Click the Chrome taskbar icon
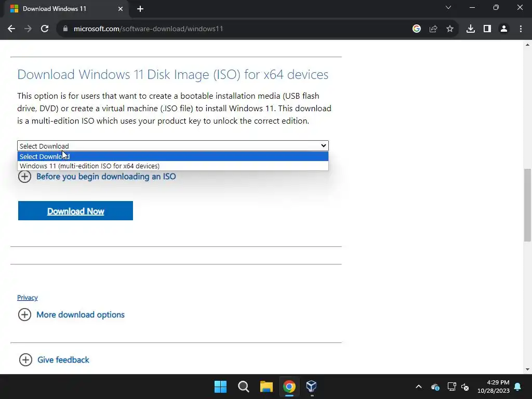Screen dimensions: 532x399 coord(289,387)
